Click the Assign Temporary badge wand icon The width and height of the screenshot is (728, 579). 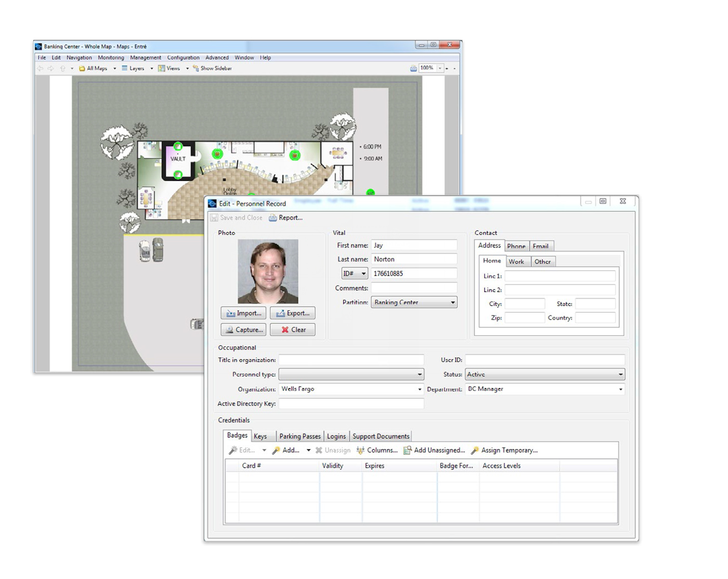coord(474,450)
